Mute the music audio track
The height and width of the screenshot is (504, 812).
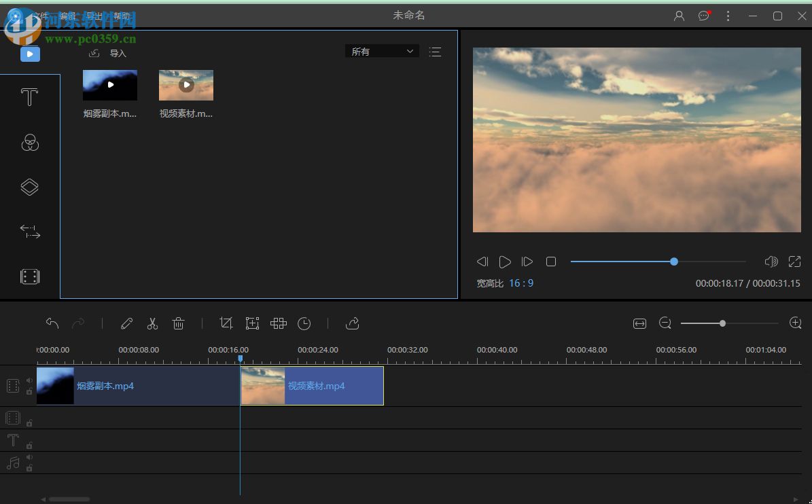pos(29,458)
